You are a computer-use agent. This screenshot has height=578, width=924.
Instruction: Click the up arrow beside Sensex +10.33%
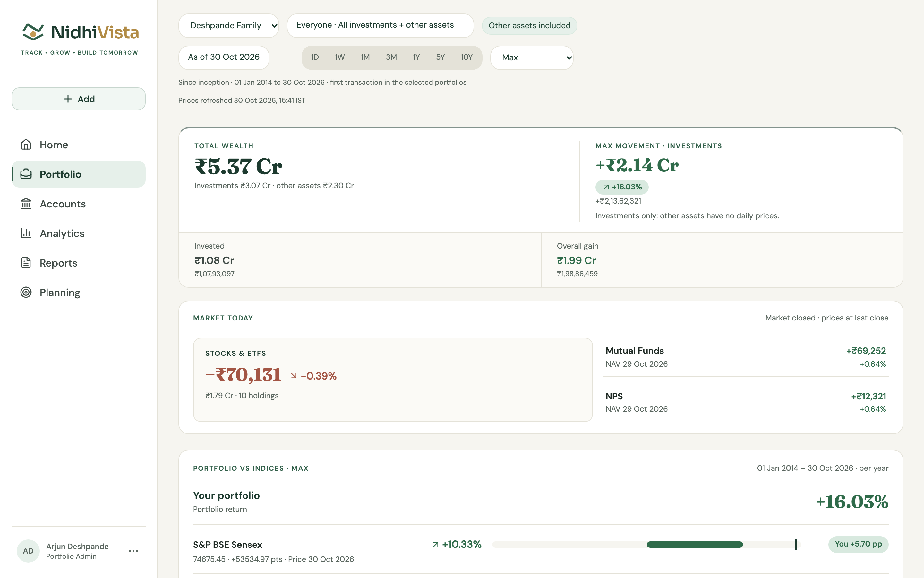pos(436,544)
